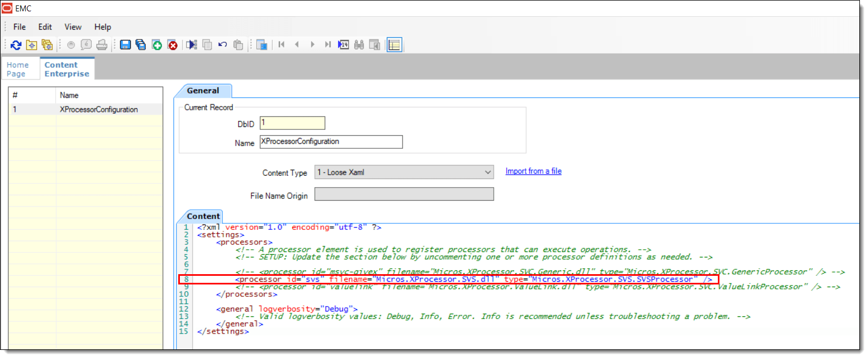The image size is (868, 358).
Task: Click the Refresh icon in the toolbar
Action: pos(16,45)
